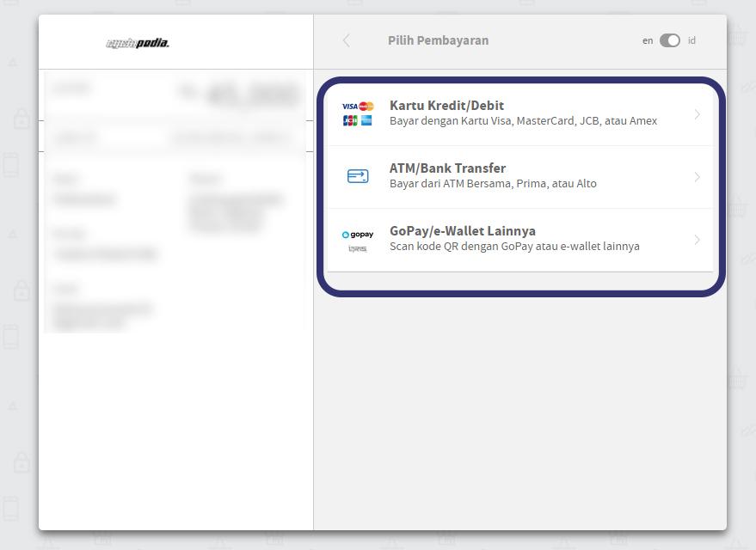This screenshot has width=756, height=550.
Task: Click the ATM bank transfer card icon
Action: pyautogui.click(x=358, y=176)
